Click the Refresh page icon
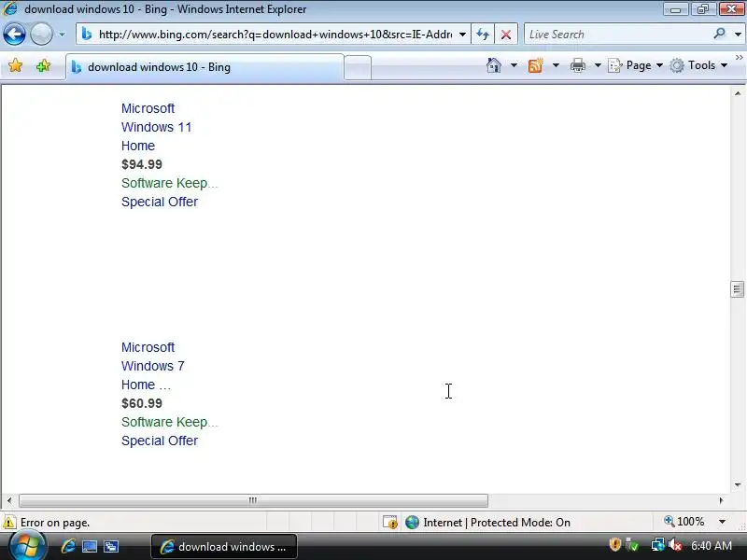Viewport: 747px width, 560px height. 483,35
